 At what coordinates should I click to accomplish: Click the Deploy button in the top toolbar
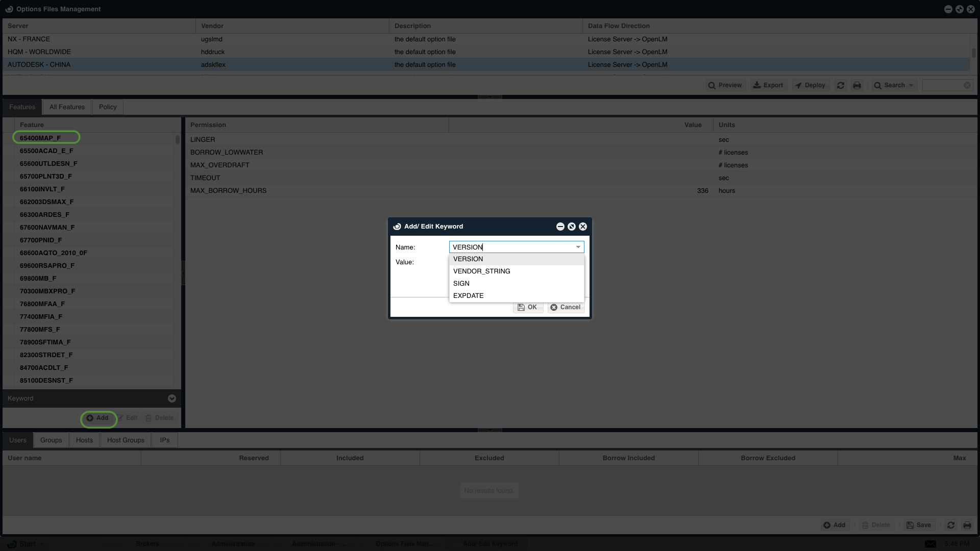[810, 85]
